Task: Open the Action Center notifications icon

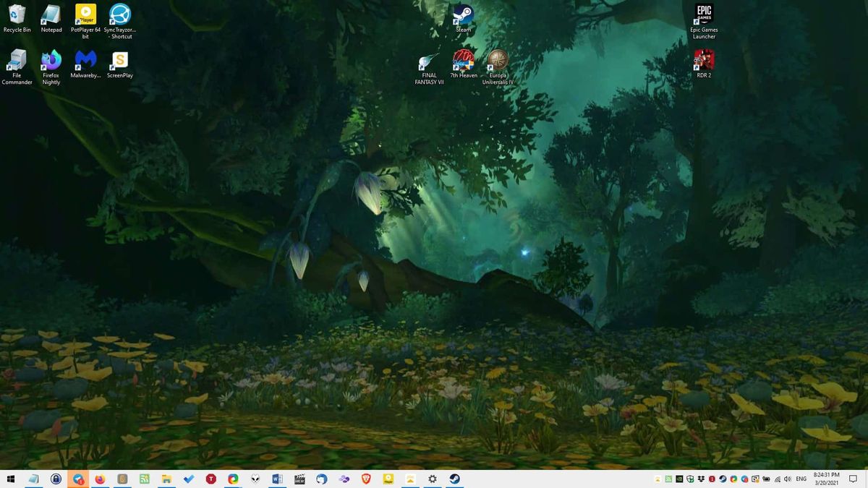Action: point(853,479)
